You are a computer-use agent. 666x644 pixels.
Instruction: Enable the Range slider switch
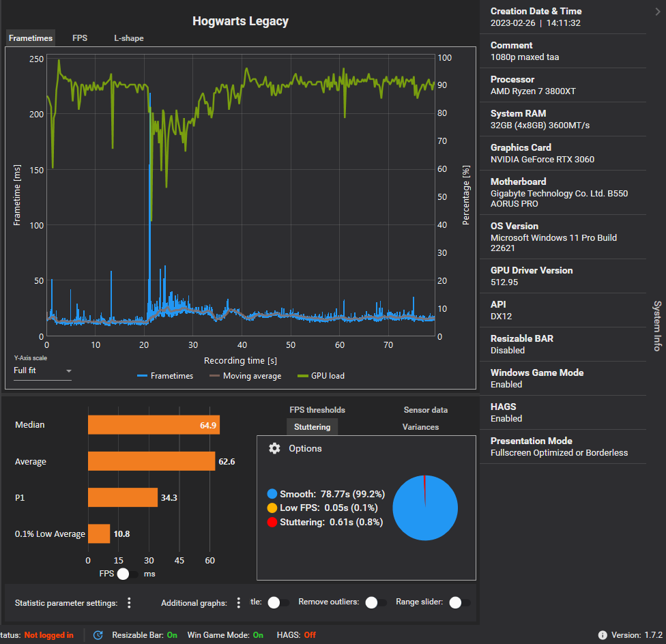[459, 602]
